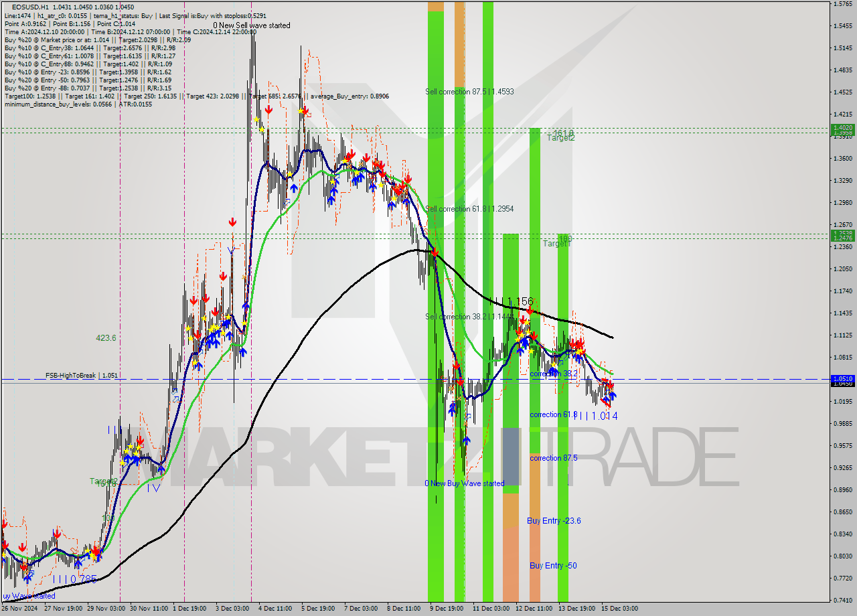Screen dimensions: 857x616
Task: Click the 0.9575 value on price axis
Action: (x=842, y=446)
